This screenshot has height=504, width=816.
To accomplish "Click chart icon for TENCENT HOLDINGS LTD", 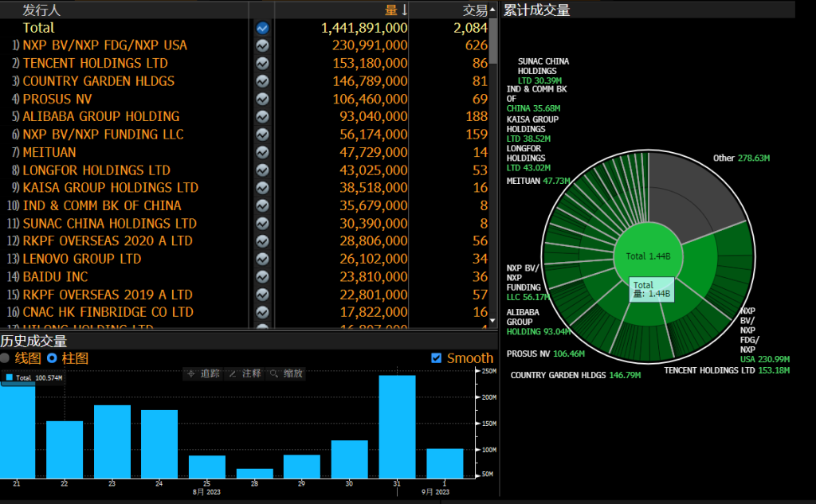I will 262,64.
